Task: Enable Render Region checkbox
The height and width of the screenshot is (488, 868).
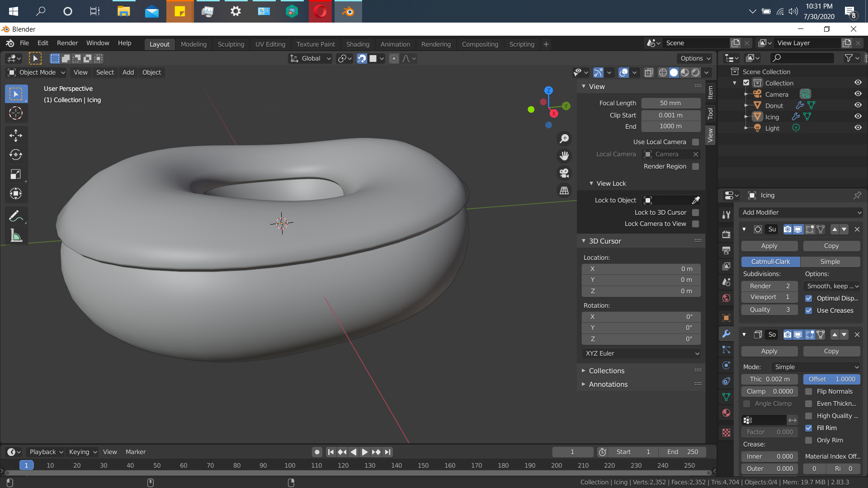Action: coord(696,166)
